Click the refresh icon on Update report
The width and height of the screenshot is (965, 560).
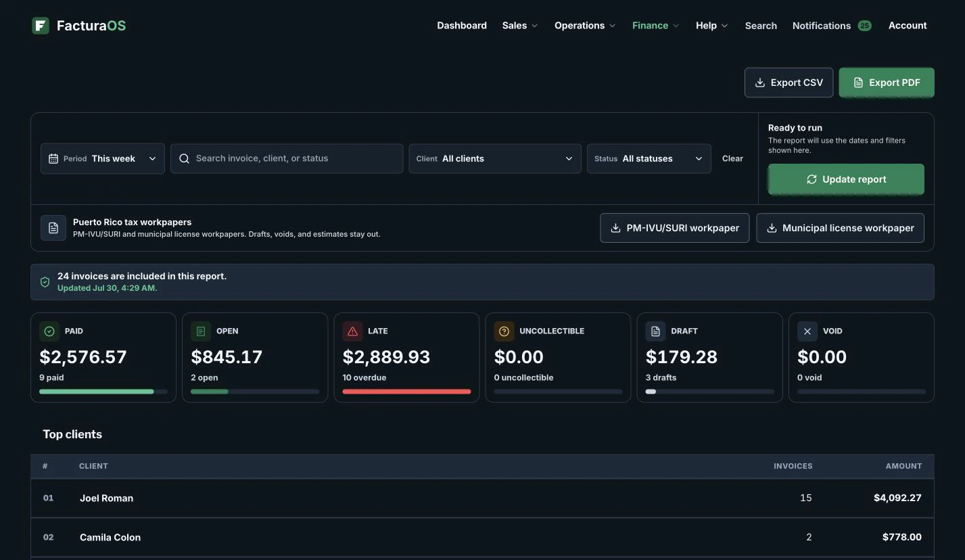coord(811,179)
